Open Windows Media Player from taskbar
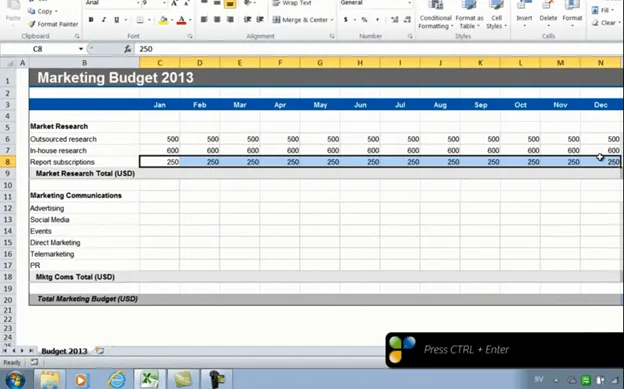The width and height of the screenshot is (624, 389). (x=81, y=379)
